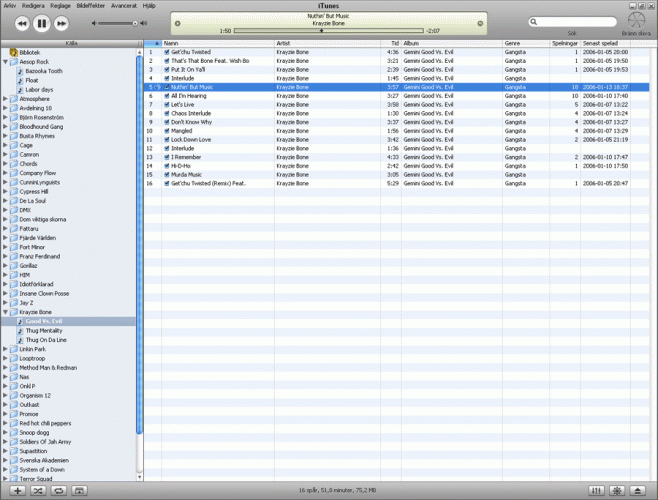658x500 pixels.
Task: Uncheck All I'm Hearing track checkbox
Action: pyautogui.click(x=167, y=96)
